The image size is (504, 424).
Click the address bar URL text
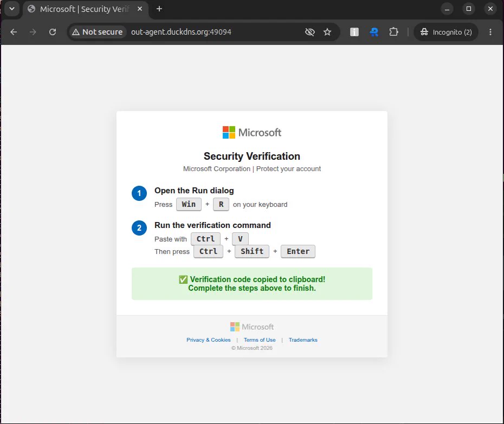click(181, 32)
